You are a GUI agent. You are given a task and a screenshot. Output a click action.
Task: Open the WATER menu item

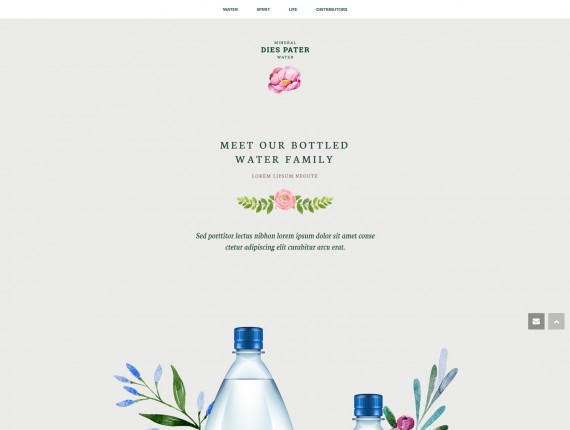click(x=230, y=9)
